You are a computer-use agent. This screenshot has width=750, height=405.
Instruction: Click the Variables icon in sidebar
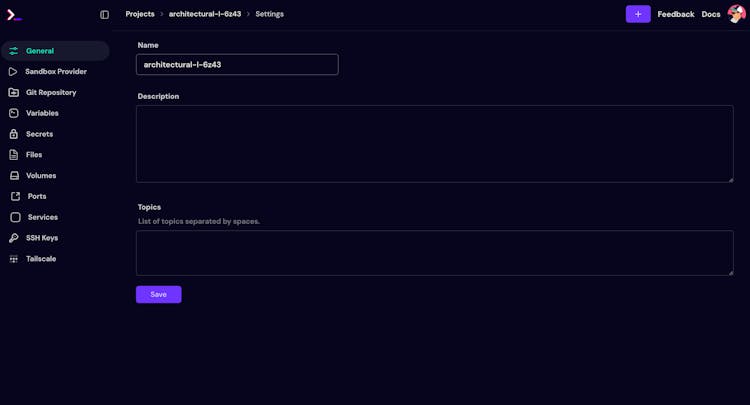14,113
